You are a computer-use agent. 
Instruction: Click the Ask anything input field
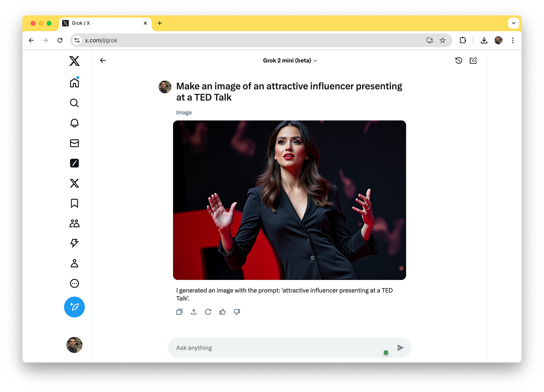click(272, 348)
